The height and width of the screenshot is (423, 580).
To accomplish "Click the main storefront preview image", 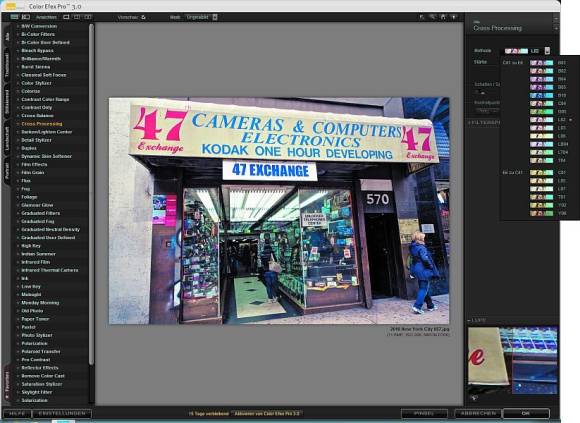I will (279, 211).
